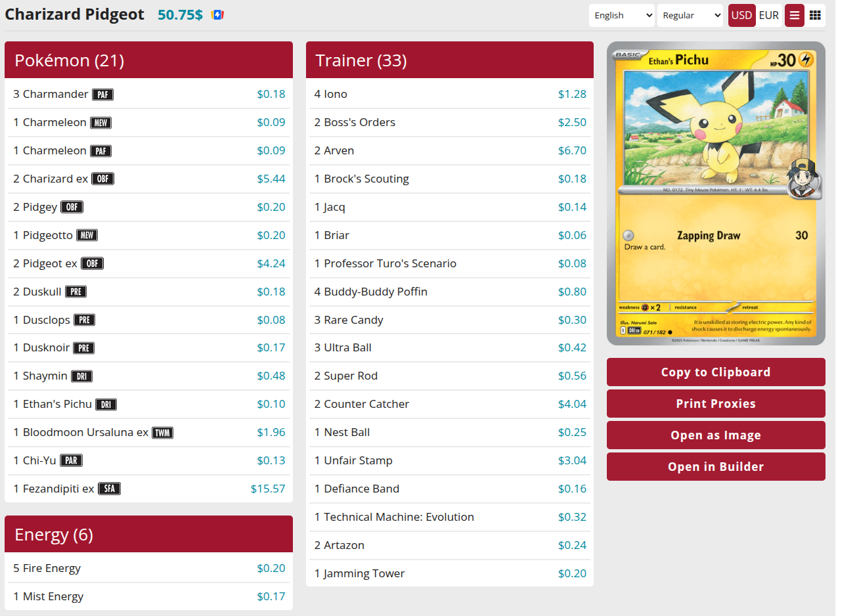
Task: Switch to list view icon
Action: point(795,15)
